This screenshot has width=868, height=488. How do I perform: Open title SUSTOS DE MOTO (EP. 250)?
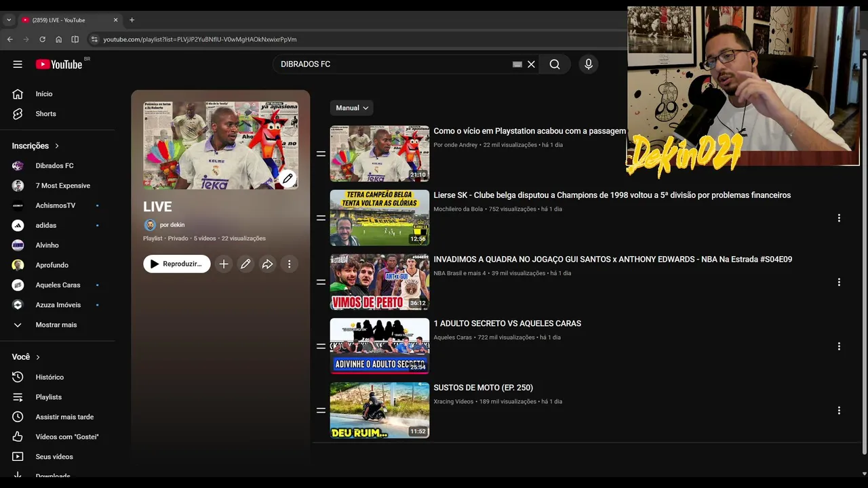484,388
